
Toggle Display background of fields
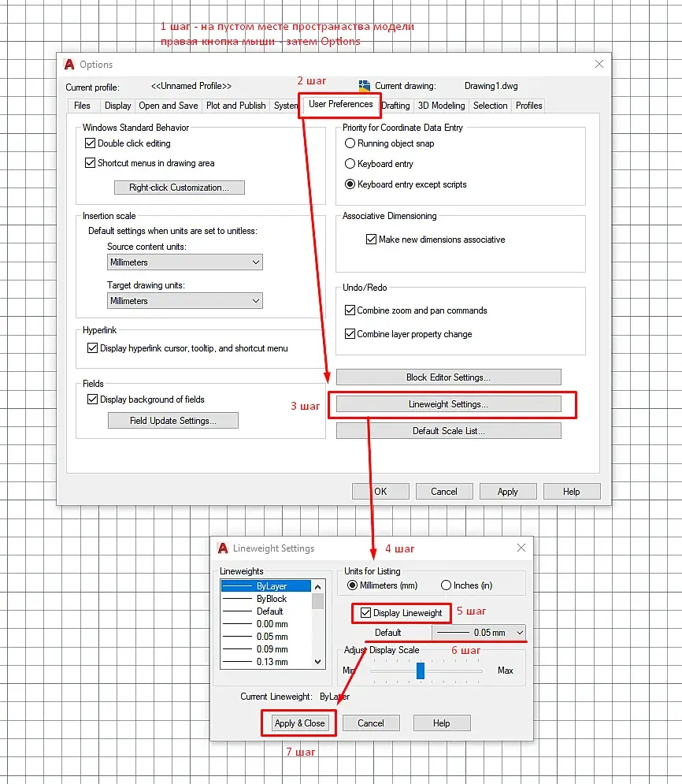(x=92, y=399)
